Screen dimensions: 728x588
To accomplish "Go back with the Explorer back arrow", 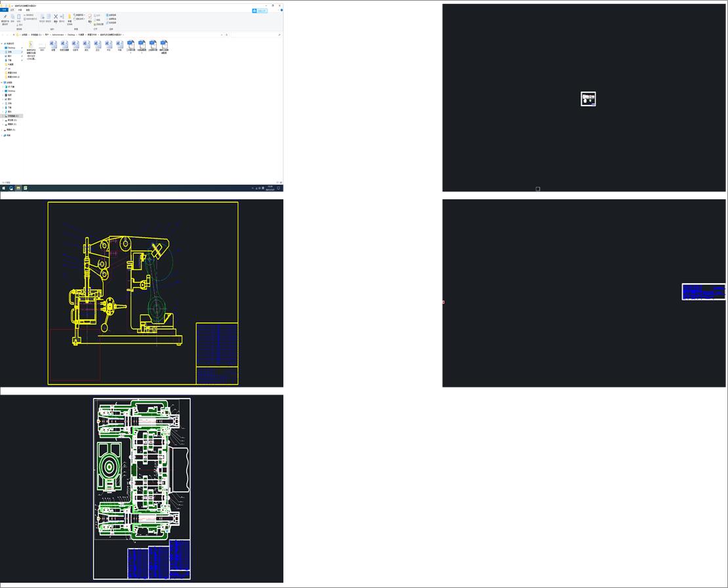I will [x=3, y=35].
